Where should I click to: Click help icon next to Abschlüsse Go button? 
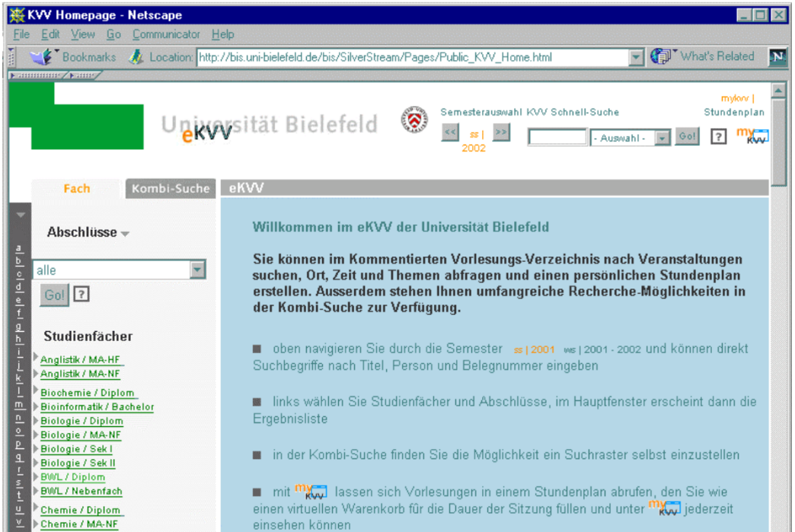[81, 295]
